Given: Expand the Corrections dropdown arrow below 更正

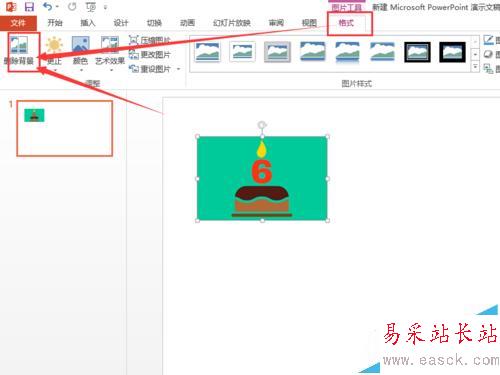Looking at the screenshot, I should pos(54,70).
